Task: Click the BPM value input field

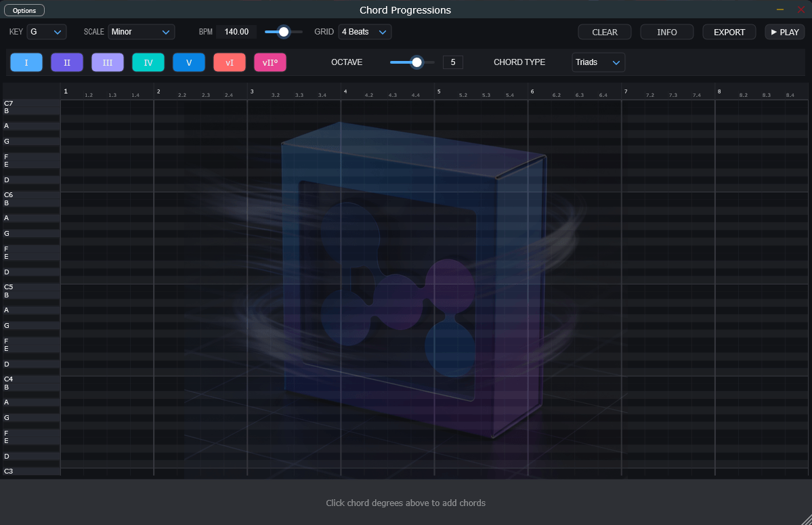Action: 236,32
